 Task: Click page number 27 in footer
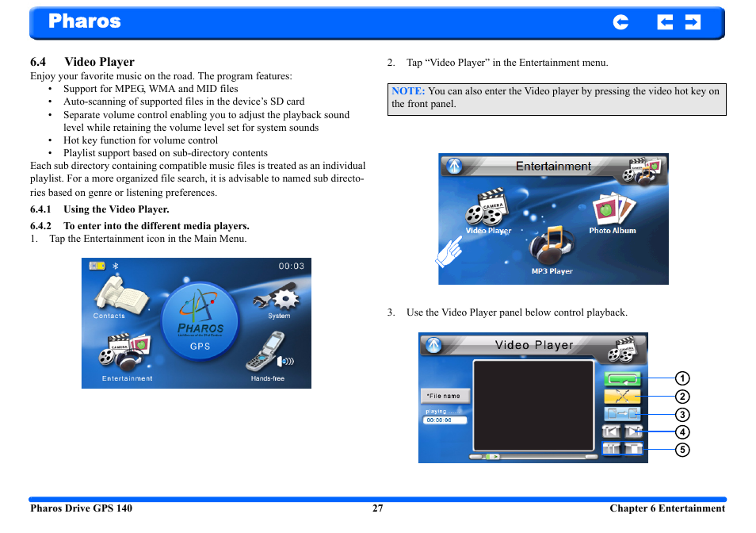(377, 508)
